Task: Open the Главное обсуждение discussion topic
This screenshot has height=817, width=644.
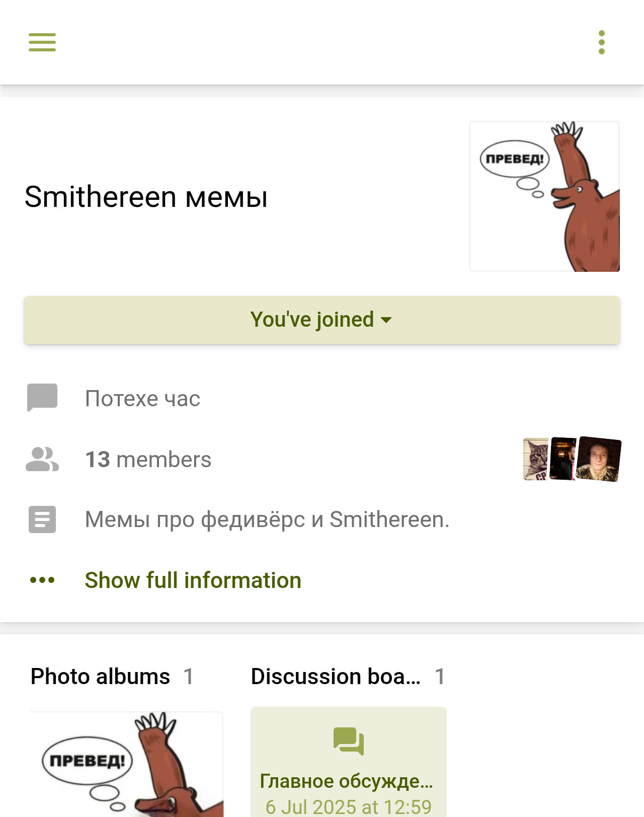Action: 346,781
